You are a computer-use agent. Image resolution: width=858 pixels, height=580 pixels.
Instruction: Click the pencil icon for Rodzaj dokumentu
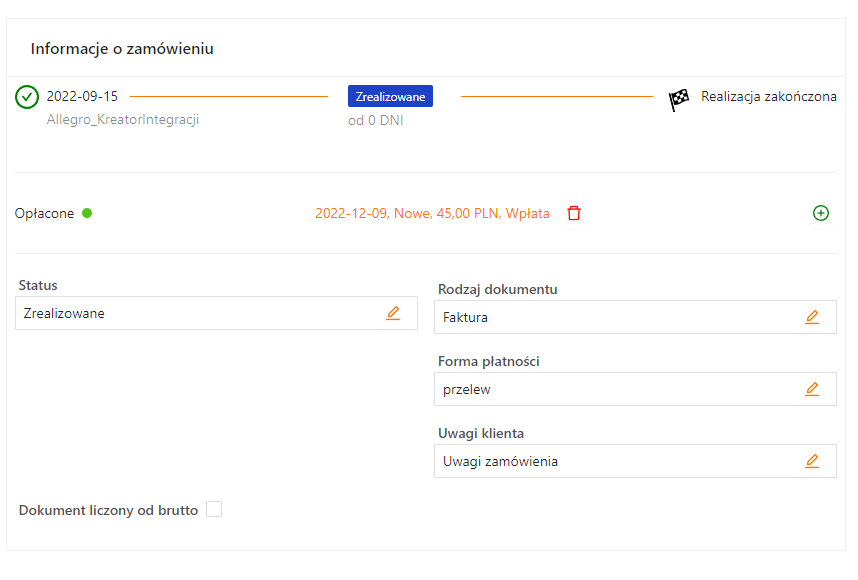tap(812, 317)
